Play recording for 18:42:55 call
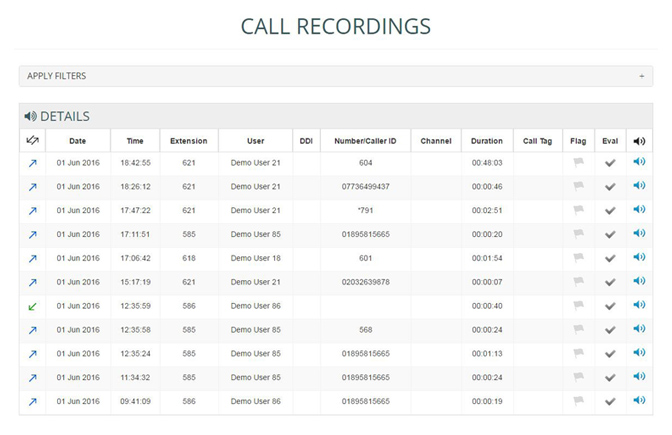 (x=639, y=162)
